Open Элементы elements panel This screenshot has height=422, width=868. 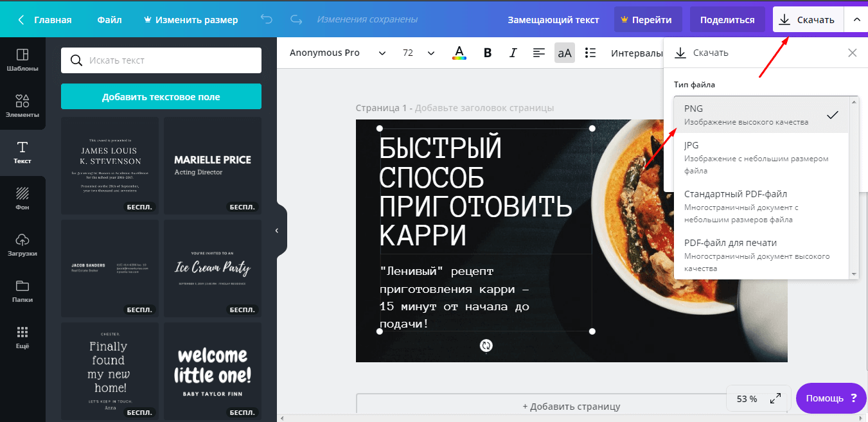pyautogui.click(x=22, y=106)
